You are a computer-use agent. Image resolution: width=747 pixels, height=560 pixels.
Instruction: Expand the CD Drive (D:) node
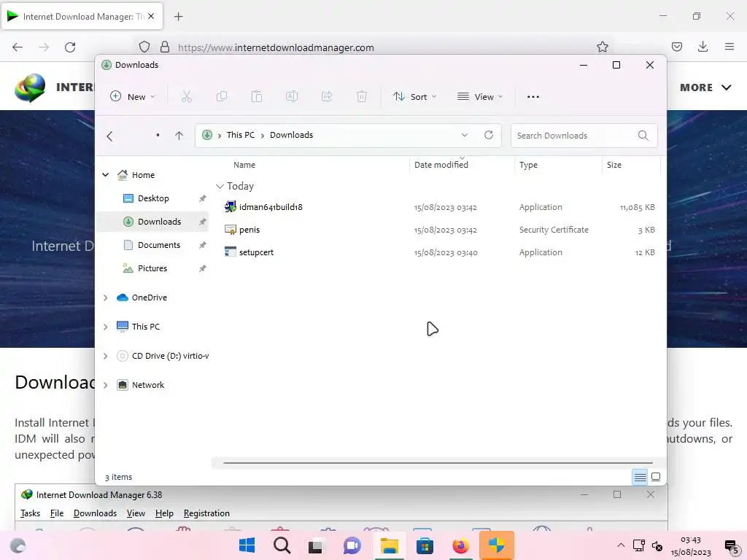click(105, 356)
